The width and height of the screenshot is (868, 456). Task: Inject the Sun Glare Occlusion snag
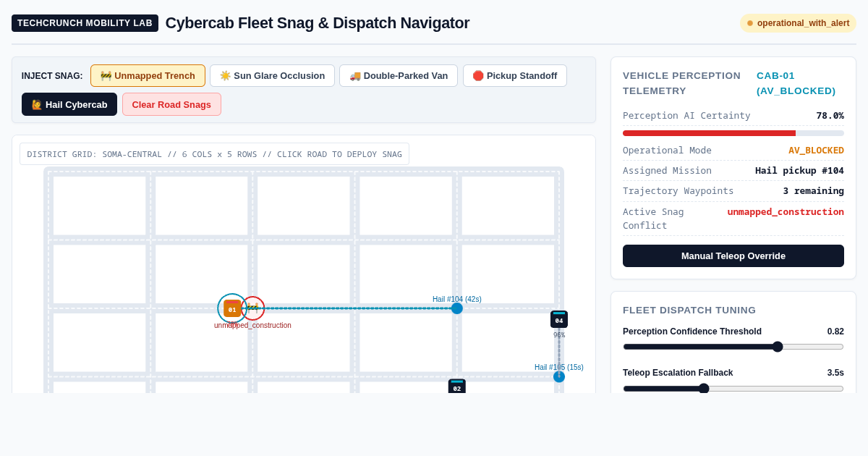tap(272, 75)
